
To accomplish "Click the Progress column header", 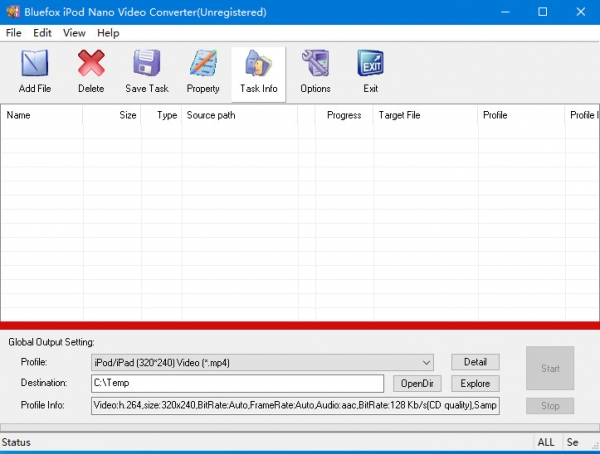I will click(x=344, y=115).
